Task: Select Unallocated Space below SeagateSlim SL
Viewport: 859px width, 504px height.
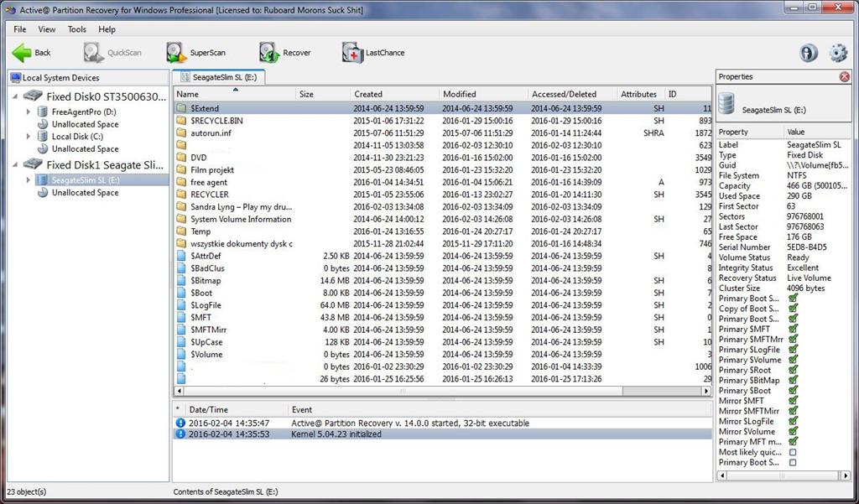Action: 85,193
